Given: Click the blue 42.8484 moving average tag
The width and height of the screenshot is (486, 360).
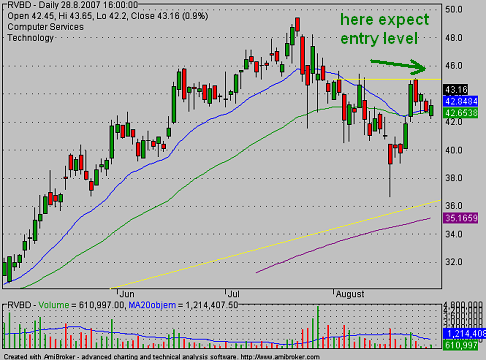Looking at the screenshot, I should 461,101.
